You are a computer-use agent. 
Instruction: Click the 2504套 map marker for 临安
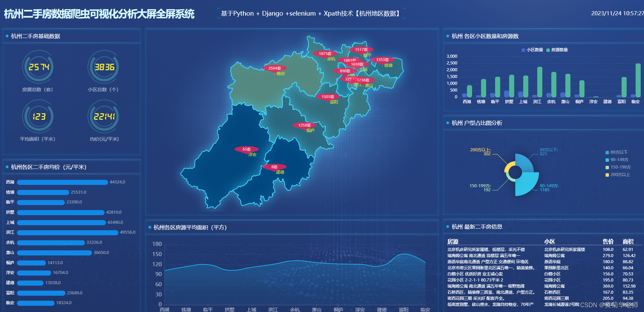tap(275, 68)
